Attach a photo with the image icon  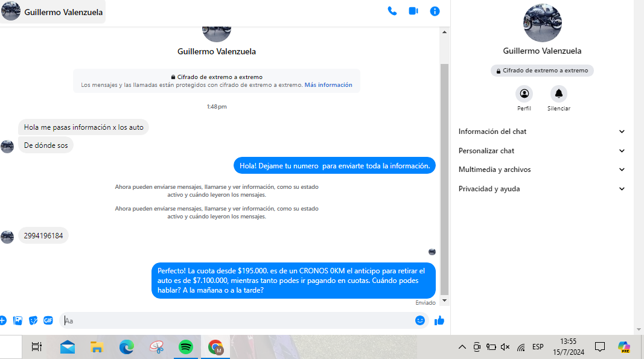[18, 320]
